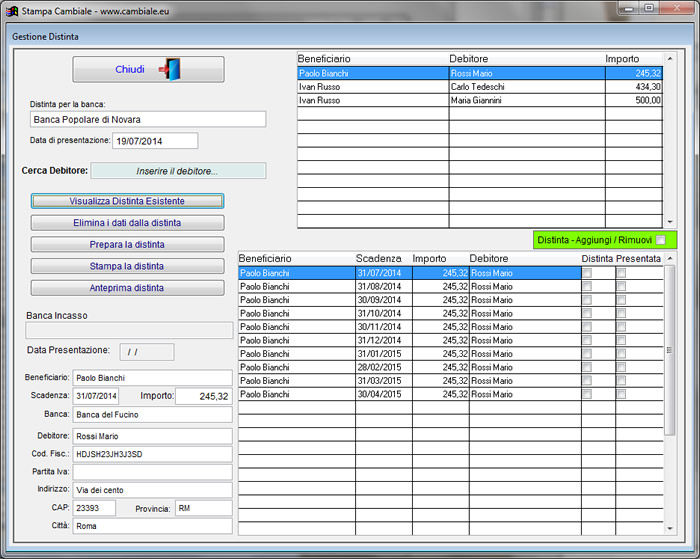
Task: Click the Data di presentazione field
Action: (155, 141)
